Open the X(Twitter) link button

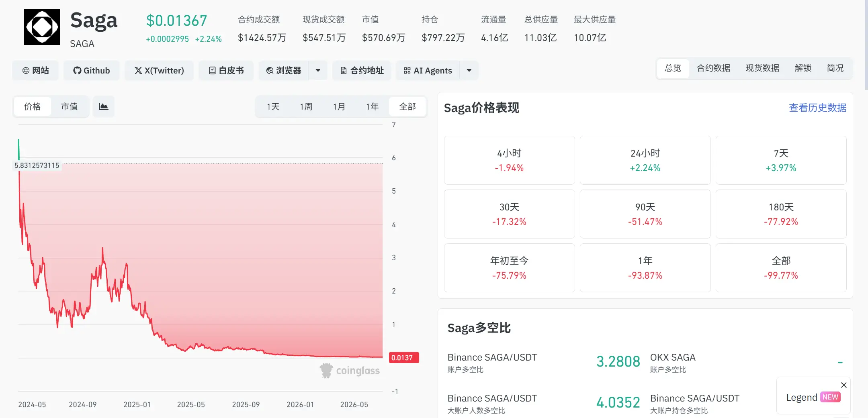(159, 71)
